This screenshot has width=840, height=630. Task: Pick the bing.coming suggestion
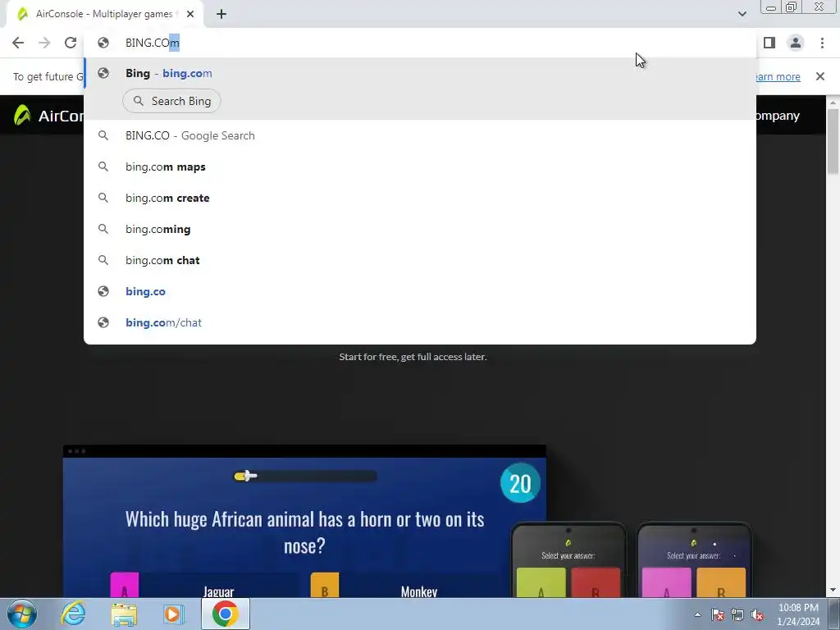pos(420,229)
